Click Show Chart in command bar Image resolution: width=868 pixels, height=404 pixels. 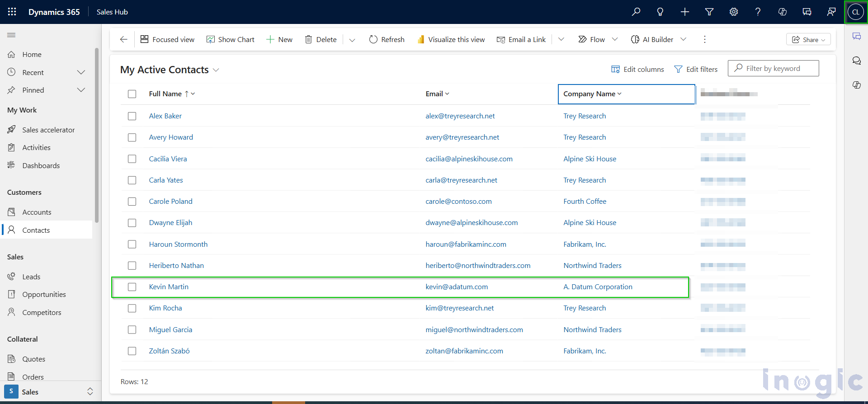tap(231, 39)
